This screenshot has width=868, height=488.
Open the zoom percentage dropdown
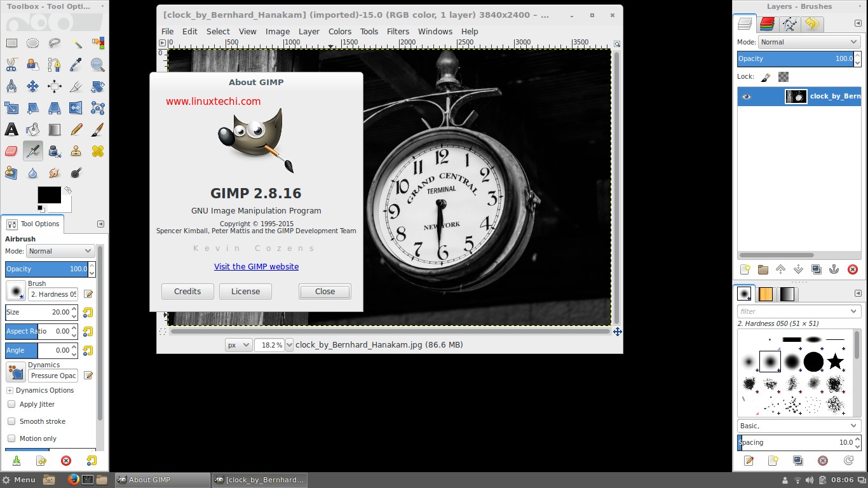click(290, 344)
